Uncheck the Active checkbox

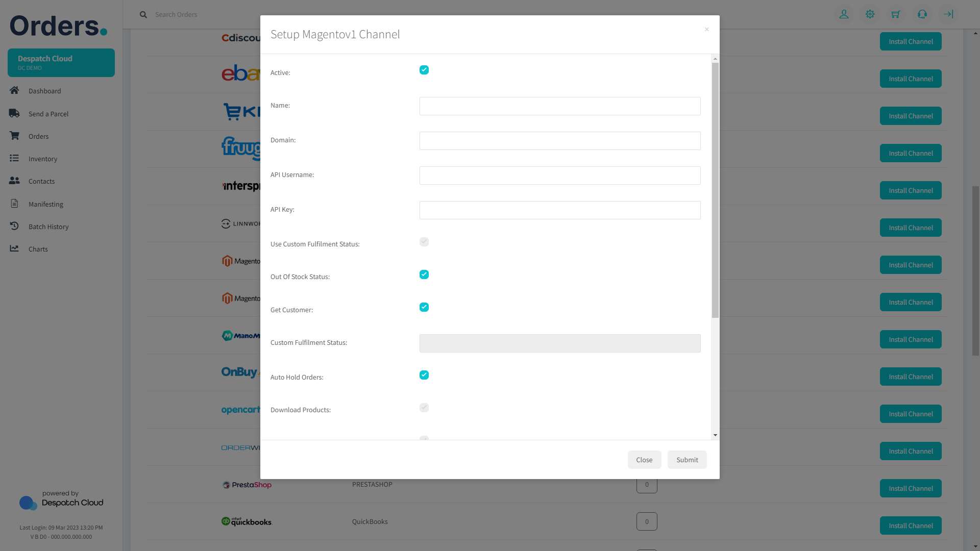point(424,70)
